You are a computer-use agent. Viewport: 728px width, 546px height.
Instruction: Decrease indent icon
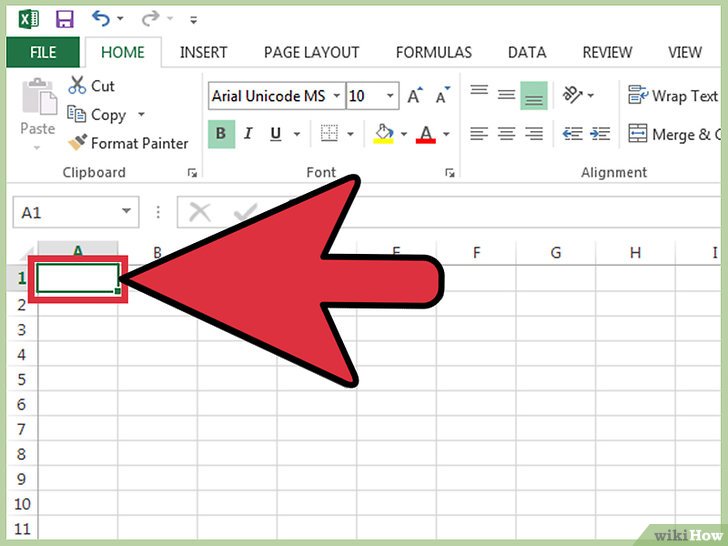(572, 134)
